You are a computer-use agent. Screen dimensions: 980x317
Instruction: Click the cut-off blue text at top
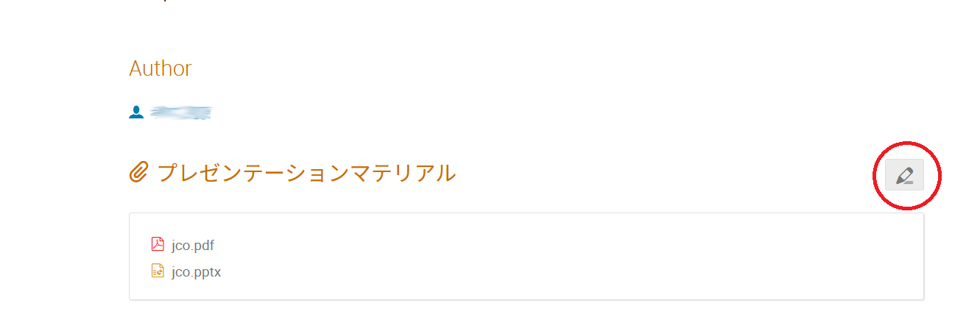pos(165,1)
